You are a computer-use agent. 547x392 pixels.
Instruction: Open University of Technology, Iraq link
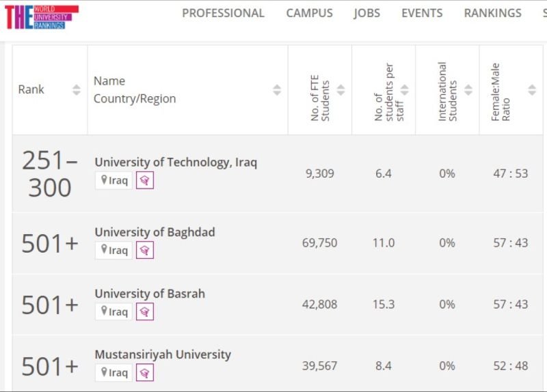176,163
